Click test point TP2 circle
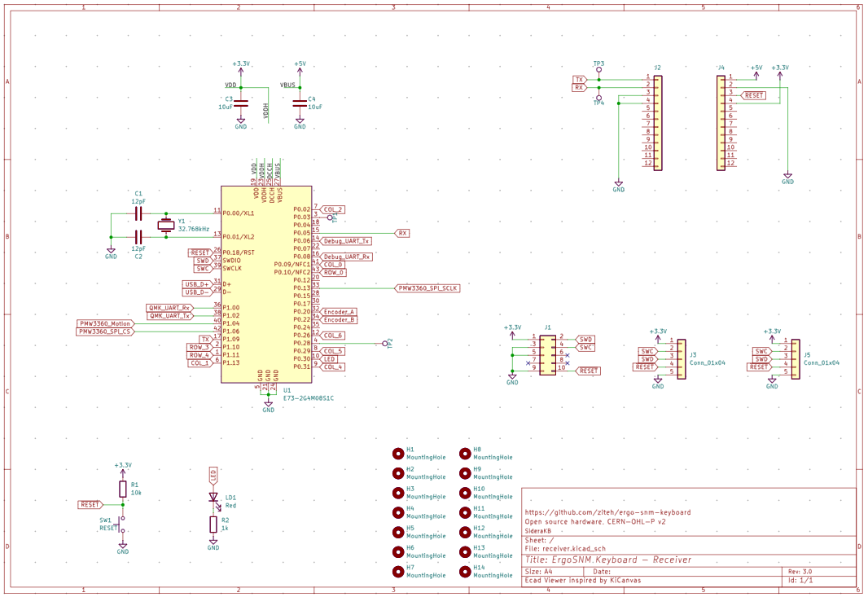Viewport: 868px width, 597px height. [x=384, y=344]
